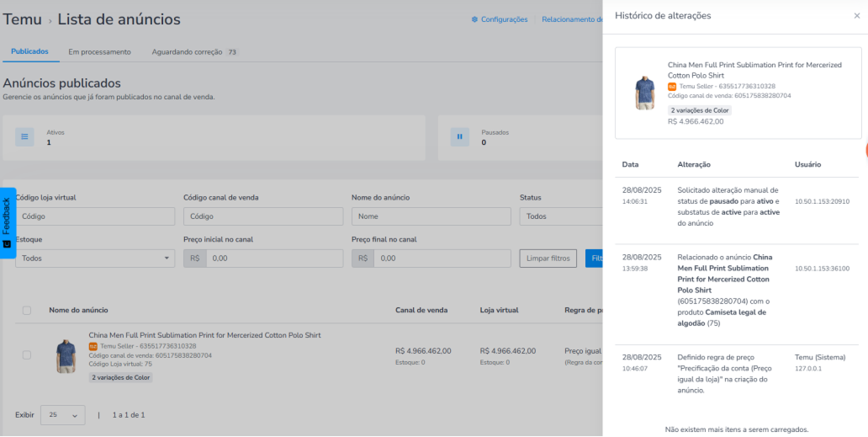The height and width of the screenshot is (437, 868).
Task: Open the Feedback side tab
Action: point(8,222)
